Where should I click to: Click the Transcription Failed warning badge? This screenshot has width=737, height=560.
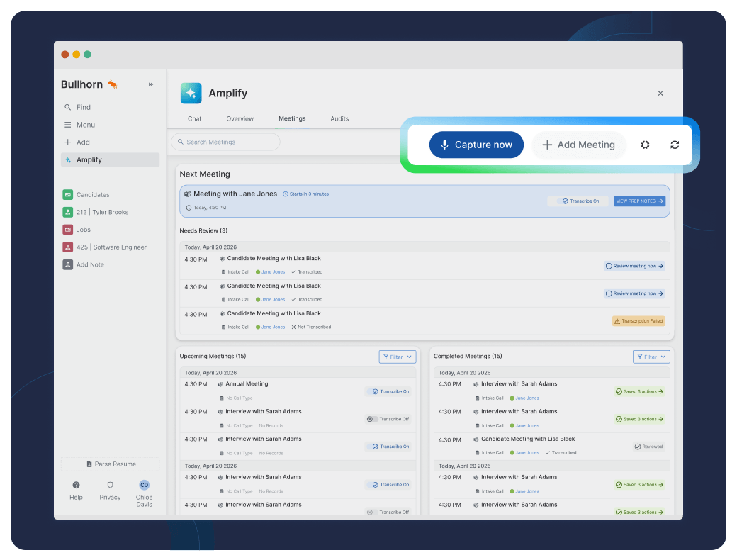[x=638, y=321]
